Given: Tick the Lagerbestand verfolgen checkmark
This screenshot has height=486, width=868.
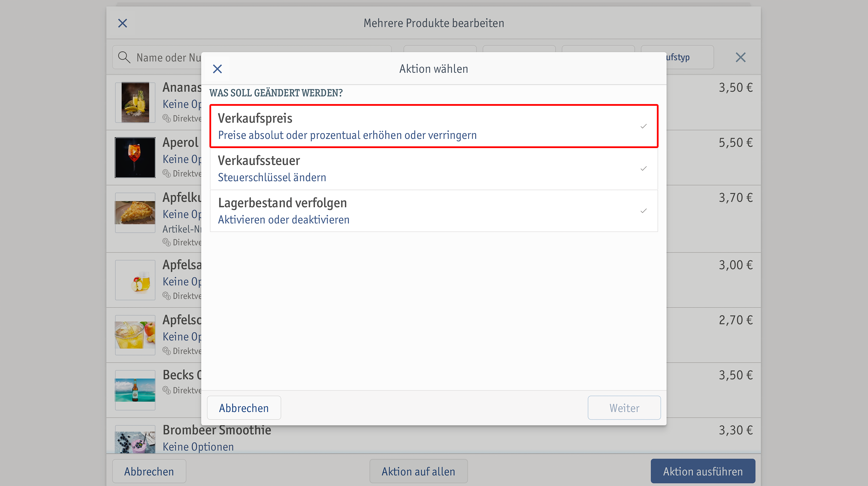Looking at the screenshot, I should click(644, 211).
